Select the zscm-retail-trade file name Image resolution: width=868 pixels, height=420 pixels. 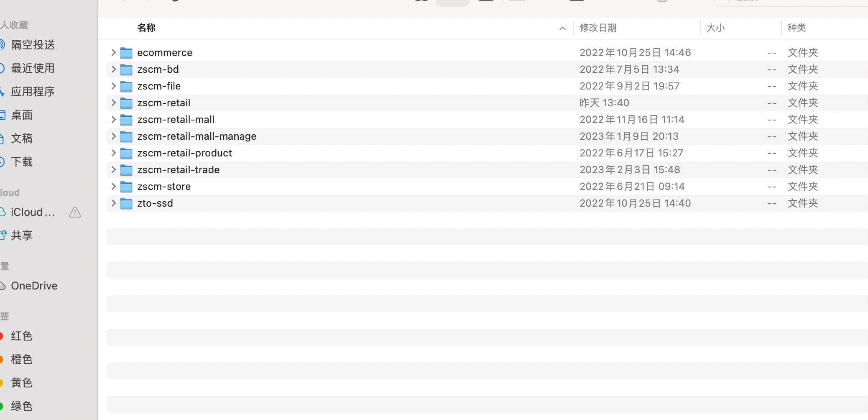(x=179, y=170)
